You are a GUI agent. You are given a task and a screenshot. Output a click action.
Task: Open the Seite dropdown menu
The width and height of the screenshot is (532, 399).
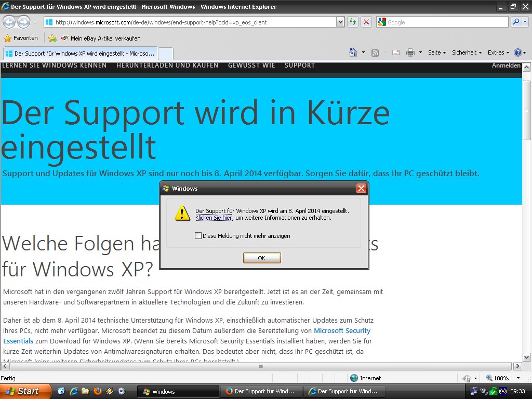pyautogui.click(x=437, y=52)
